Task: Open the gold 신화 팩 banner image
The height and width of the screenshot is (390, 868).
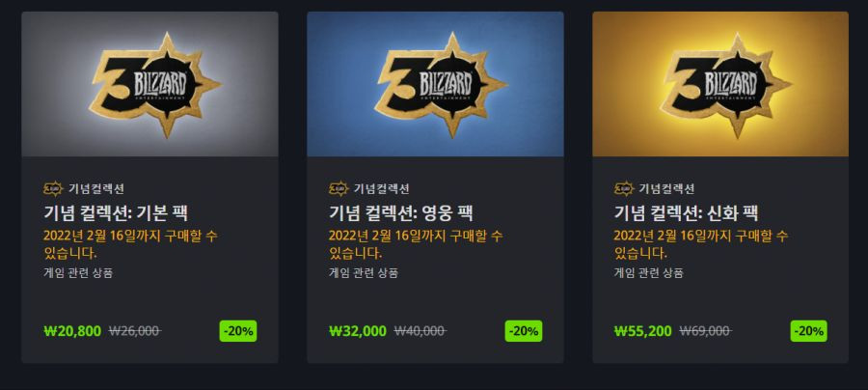Action: [720, 84]
